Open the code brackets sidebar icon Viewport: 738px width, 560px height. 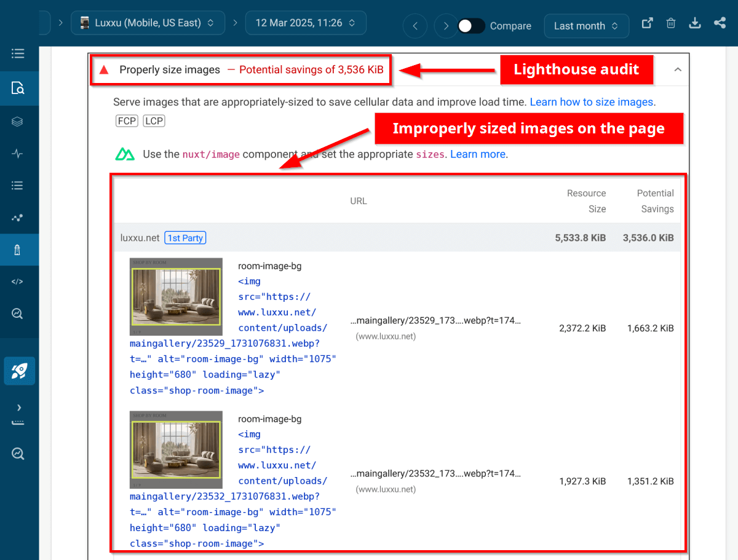click(18, 282)
